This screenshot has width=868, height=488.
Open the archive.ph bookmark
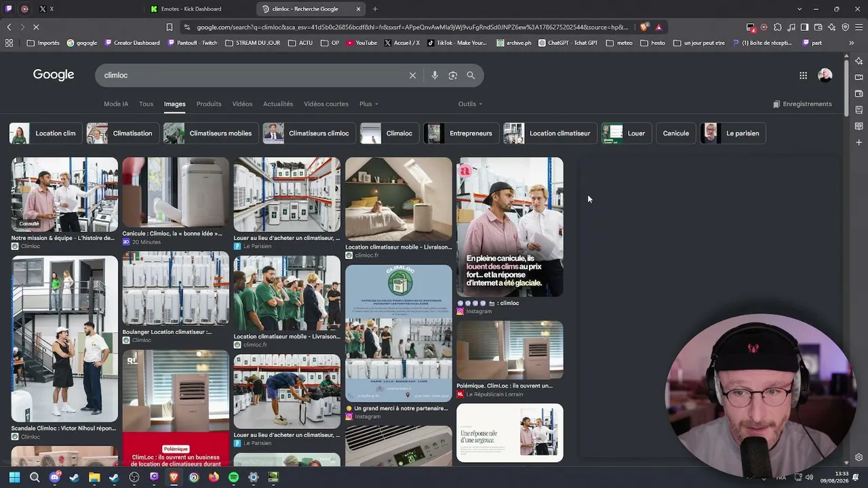[514, 43]
